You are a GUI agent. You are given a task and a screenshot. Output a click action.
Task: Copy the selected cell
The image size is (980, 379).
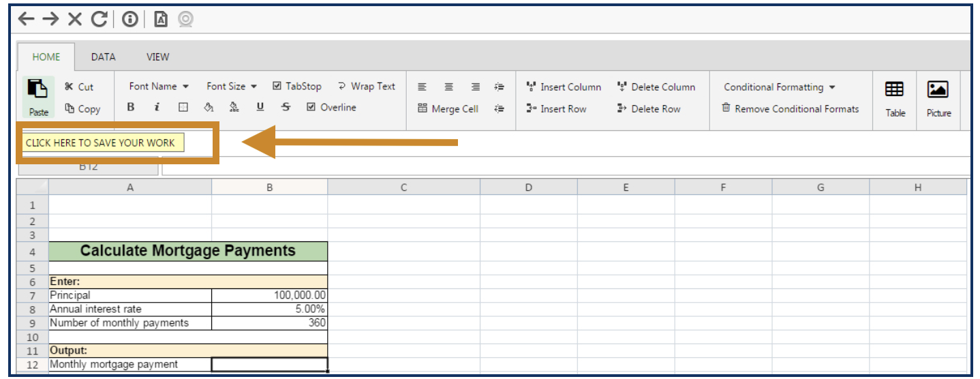82,108
